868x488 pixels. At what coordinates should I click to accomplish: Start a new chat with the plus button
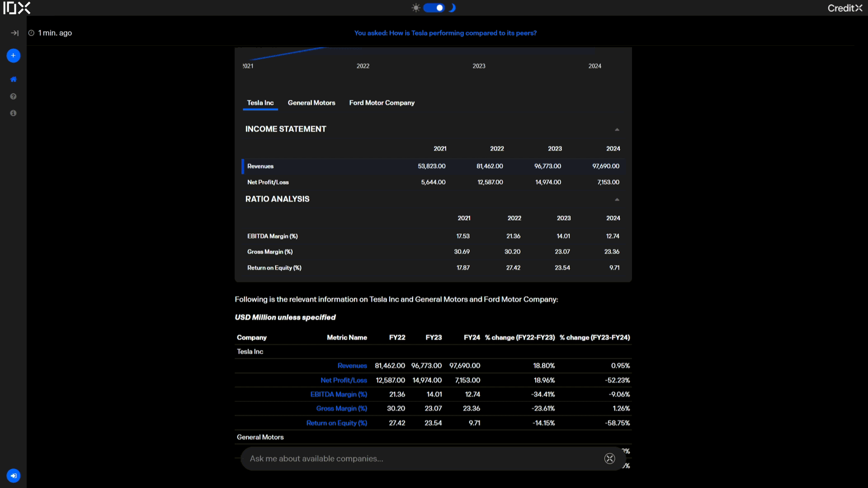(13, 56)
